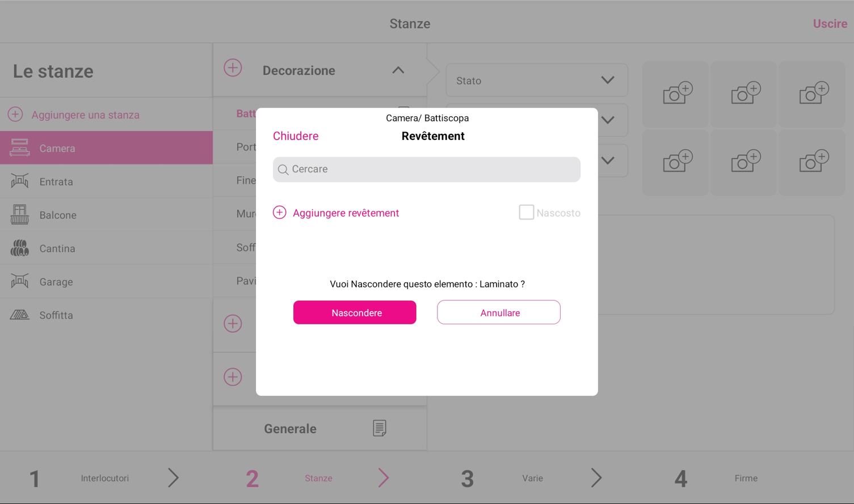Screen dimensions: 854x504
Task: Add a photo using top-right camera icon
Action: [814, 93]
